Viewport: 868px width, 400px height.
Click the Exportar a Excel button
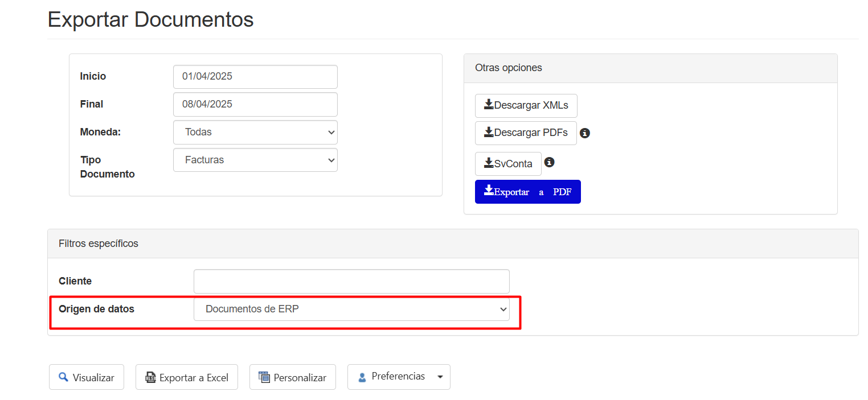click(187, 377)
